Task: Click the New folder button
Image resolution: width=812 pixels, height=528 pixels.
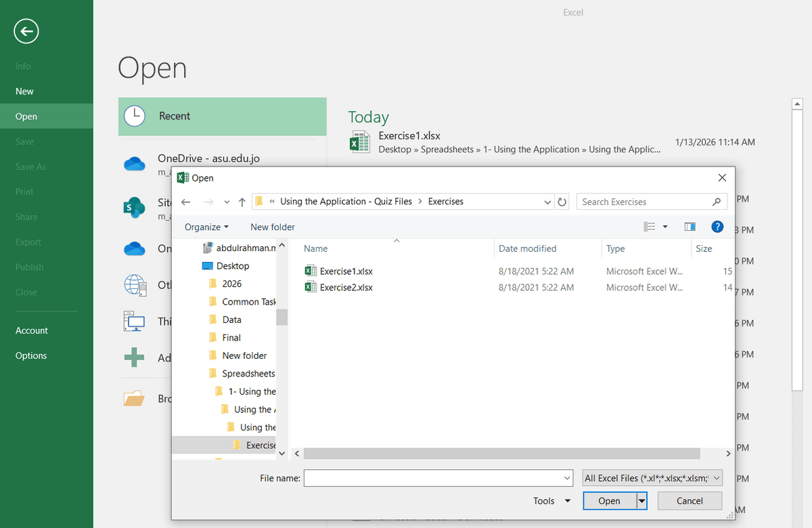Action: pos(273,227)
